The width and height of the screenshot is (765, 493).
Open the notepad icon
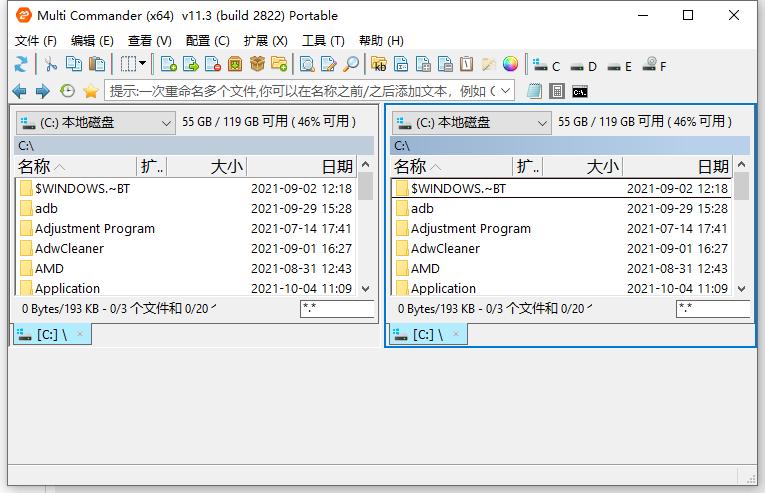[534, 91]
